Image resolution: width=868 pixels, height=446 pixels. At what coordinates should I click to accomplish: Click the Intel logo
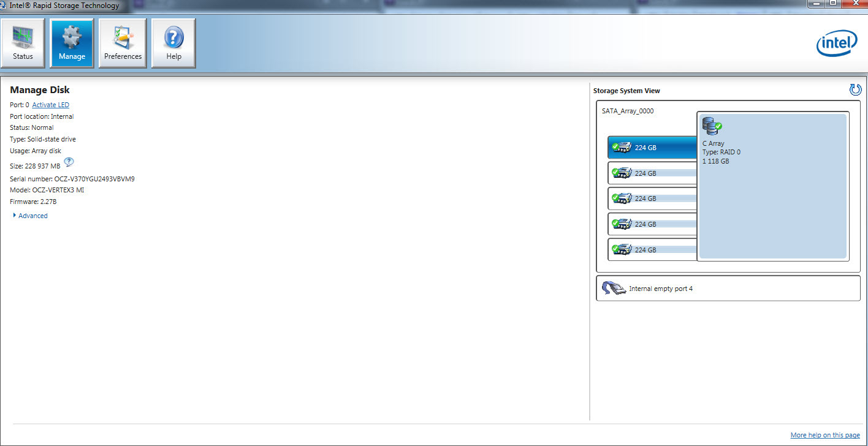click(x=836, y=44)
